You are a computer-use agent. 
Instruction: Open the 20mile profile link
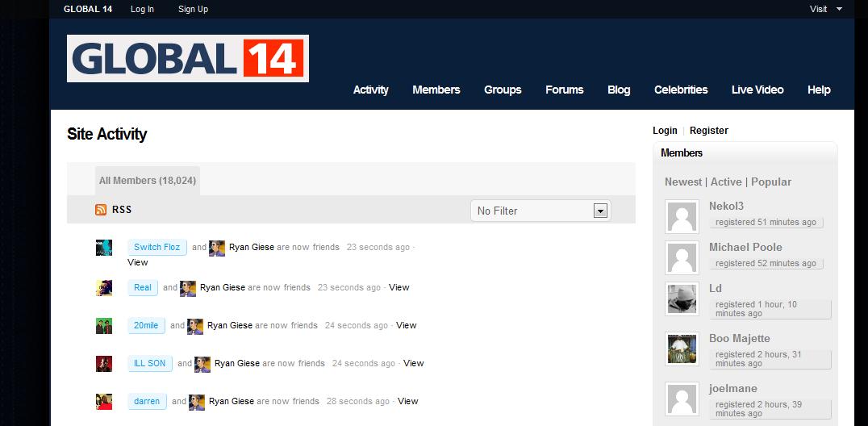tap(146, 325)
